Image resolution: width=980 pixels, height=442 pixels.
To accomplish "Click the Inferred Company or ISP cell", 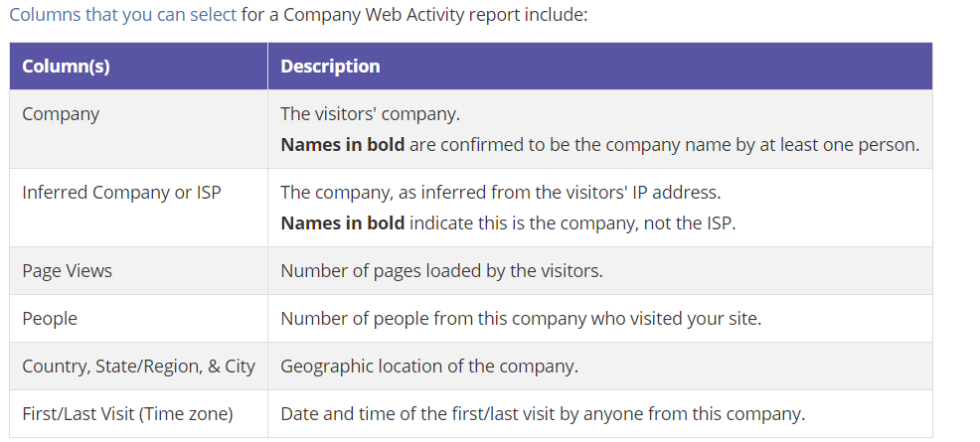I will point(121,193).
